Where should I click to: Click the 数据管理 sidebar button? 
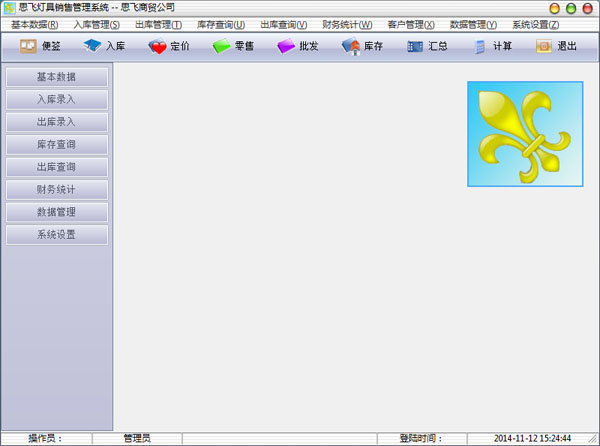pyautogui.click(x=56, y=212)
